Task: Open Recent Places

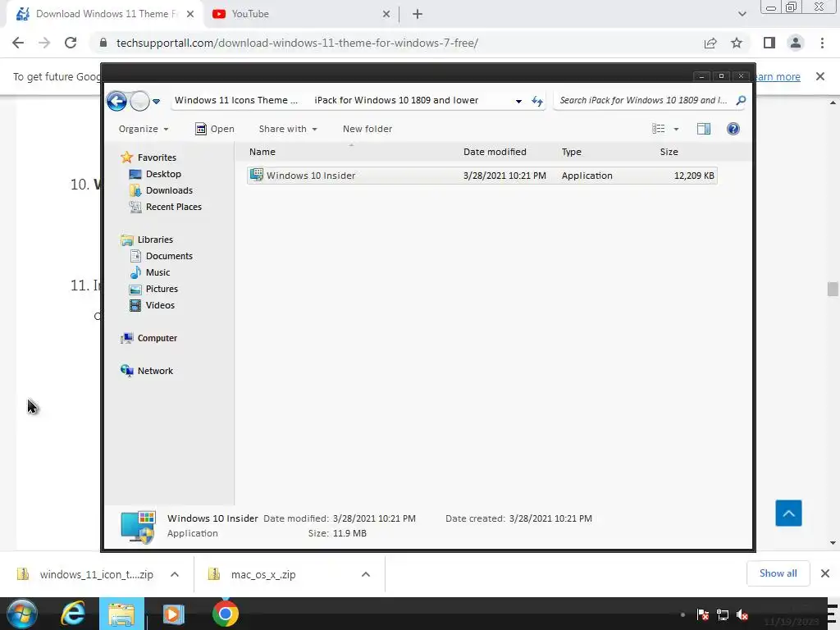Action: 173,207
